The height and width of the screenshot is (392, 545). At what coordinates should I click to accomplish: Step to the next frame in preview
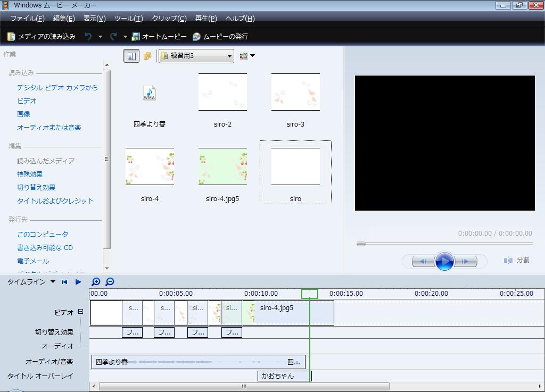click(x=465, y=261)
